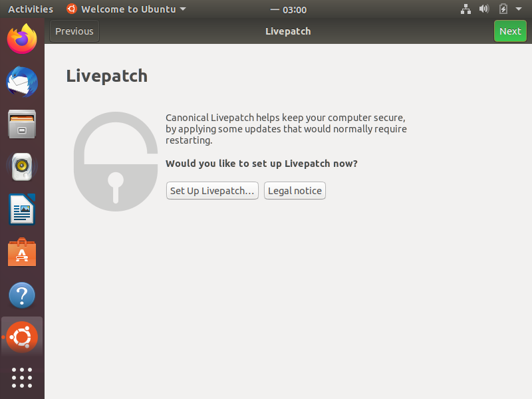Viewport: 532px width, 399px height.
Task: Select the Welcome to Ubuntu dock icon
Action: (22, 337)
